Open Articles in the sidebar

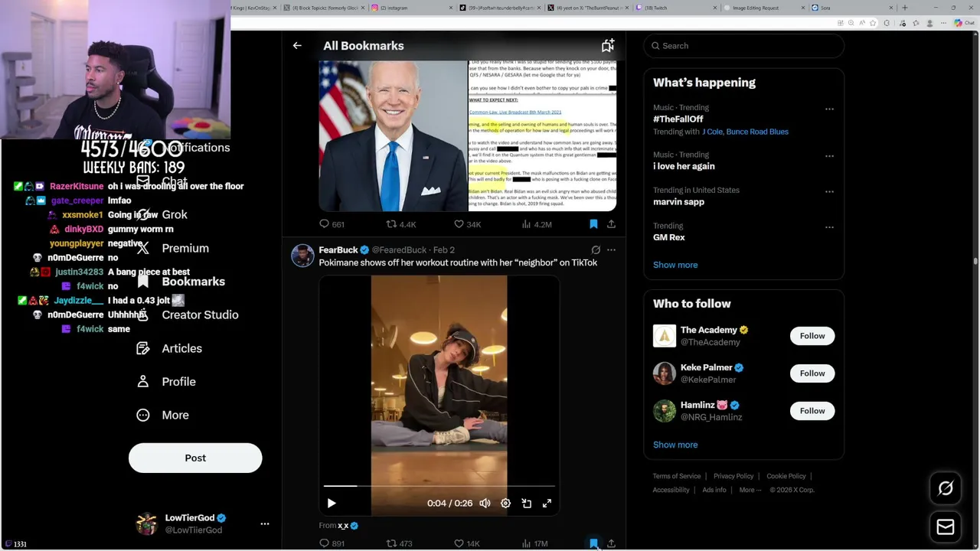click(169, 348)
